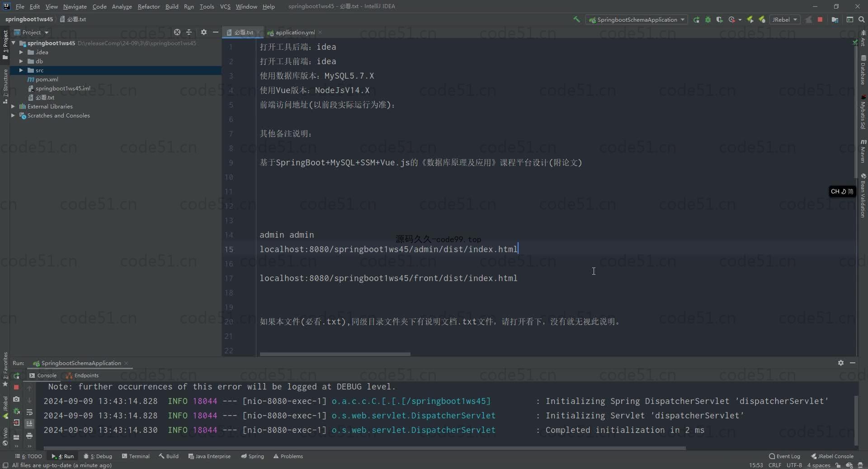Viewport: 868px width, 469px height.
Task: Toggle soft-wrap in the console
Action: pyautogui.click(x=29, y=412)
